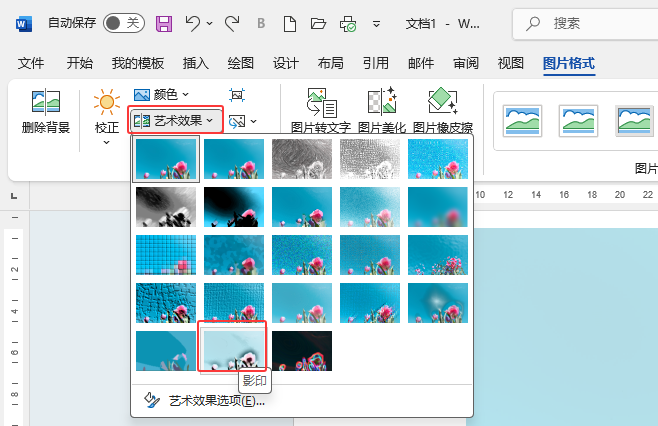This screenshot has height=426, width=658.
Task: Switch to the 我的模板 ribbon tab
Action: click(138, 63)
